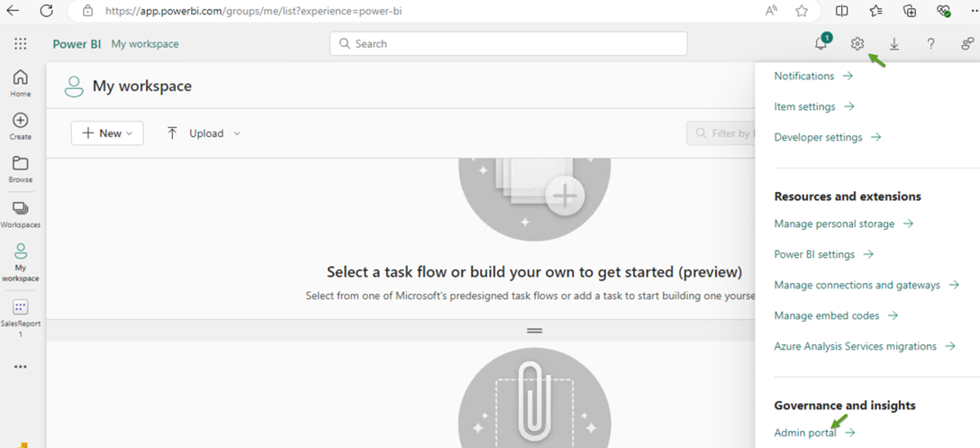Open Manage embed codes
The height and width of the screenshot is (448, 980).
(836, 315)
